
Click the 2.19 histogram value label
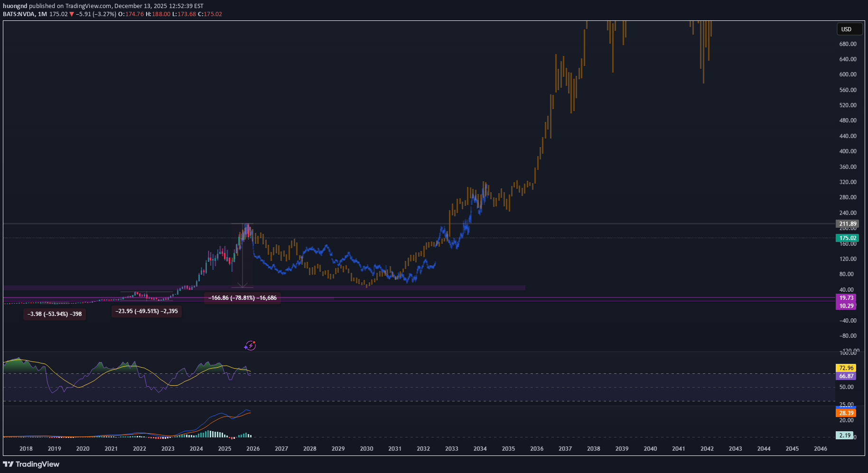click(x=844, y=435)
